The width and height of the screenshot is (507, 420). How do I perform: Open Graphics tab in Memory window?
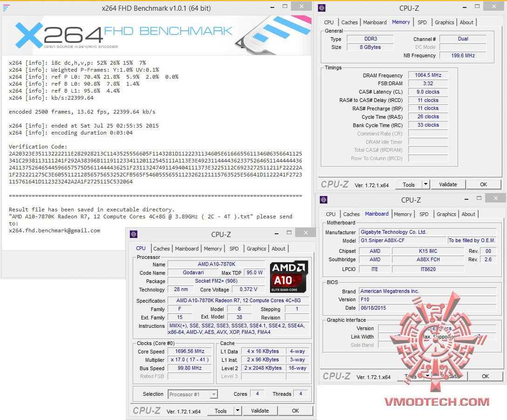(x=444, y=22)
